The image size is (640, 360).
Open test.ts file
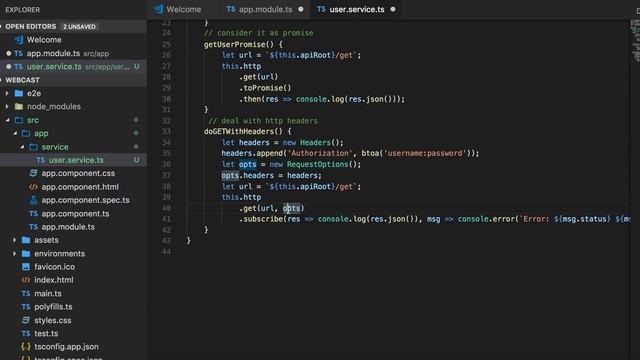(46, 333)
